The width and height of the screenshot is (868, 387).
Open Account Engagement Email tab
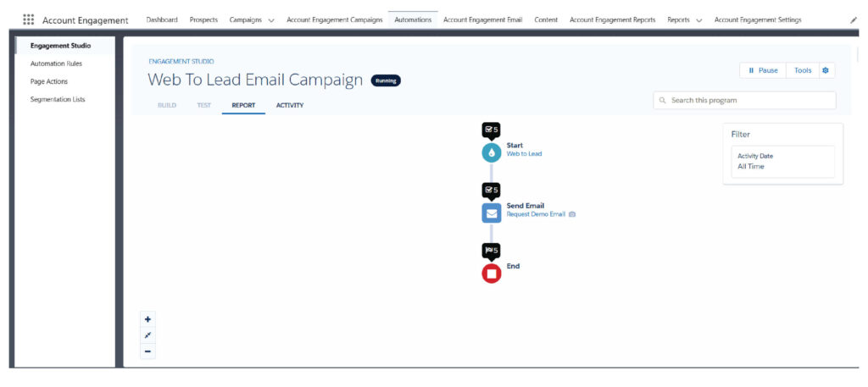[x=482, y=20]
